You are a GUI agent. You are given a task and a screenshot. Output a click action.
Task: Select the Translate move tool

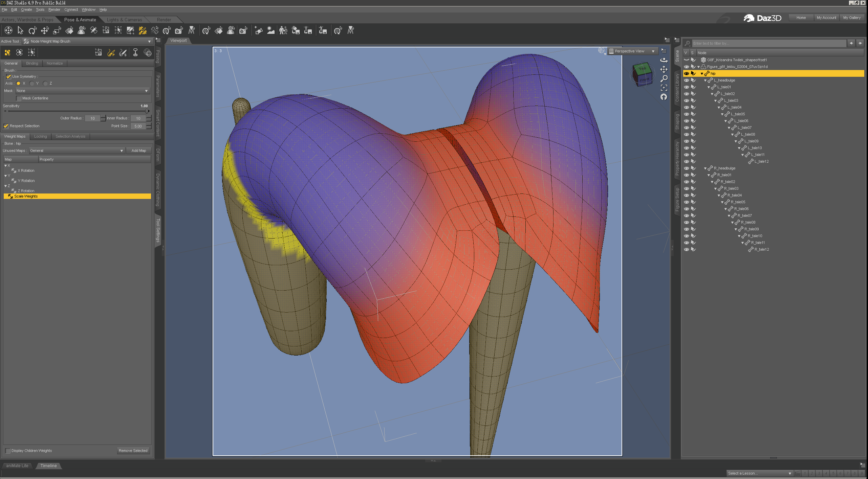coord(45,31)
